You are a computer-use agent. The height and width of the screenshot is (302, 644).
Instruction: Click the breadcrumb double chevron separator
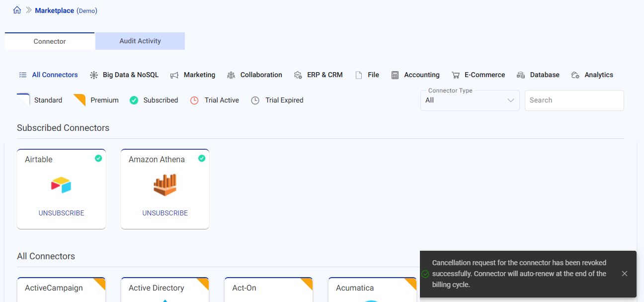coord(29,10)
